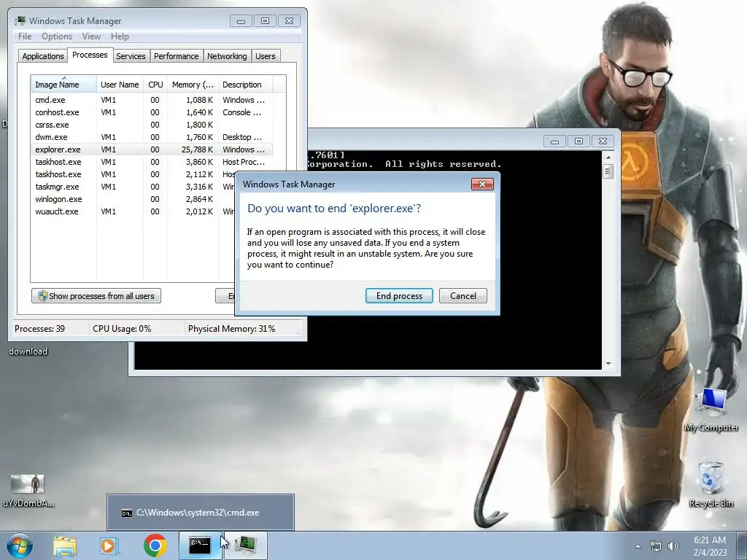Cancel the end explorer.exe dialog

pyautogui.click(x=463, y=296)
